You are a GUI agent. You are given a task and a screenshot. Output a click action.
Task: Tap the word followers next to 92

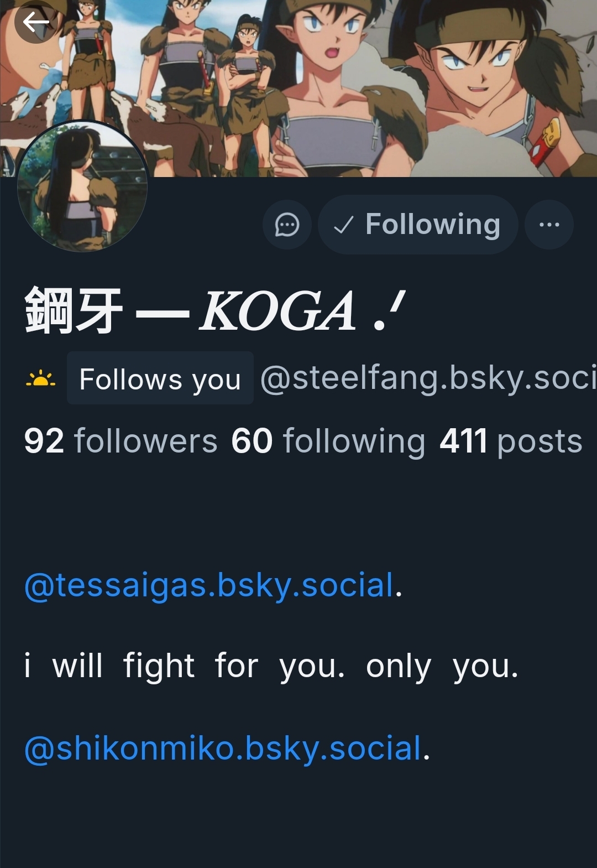point(146,441)
